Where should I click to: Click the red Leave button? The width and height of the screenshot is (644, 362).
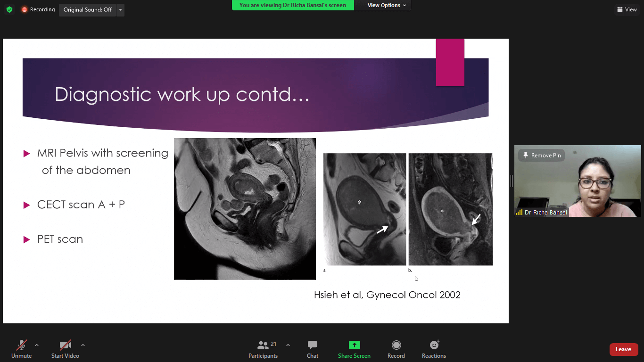point(623,349)
